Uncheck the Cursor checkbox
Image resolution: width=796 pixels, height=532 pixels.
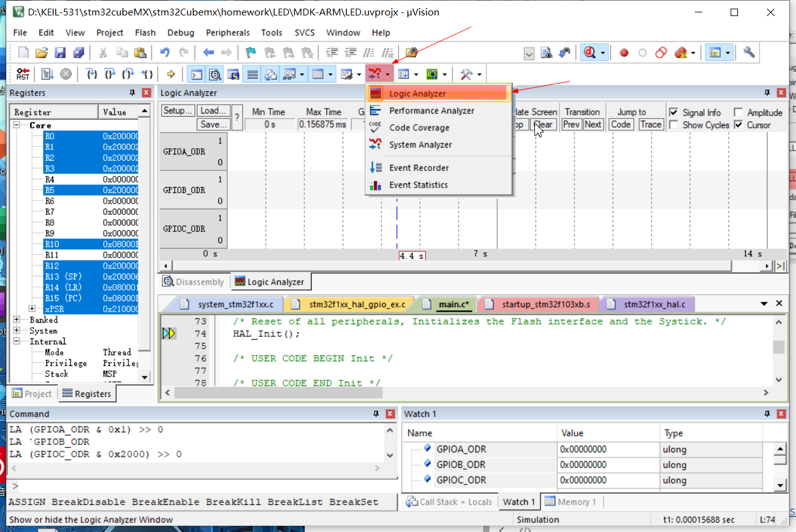[738, 125]
